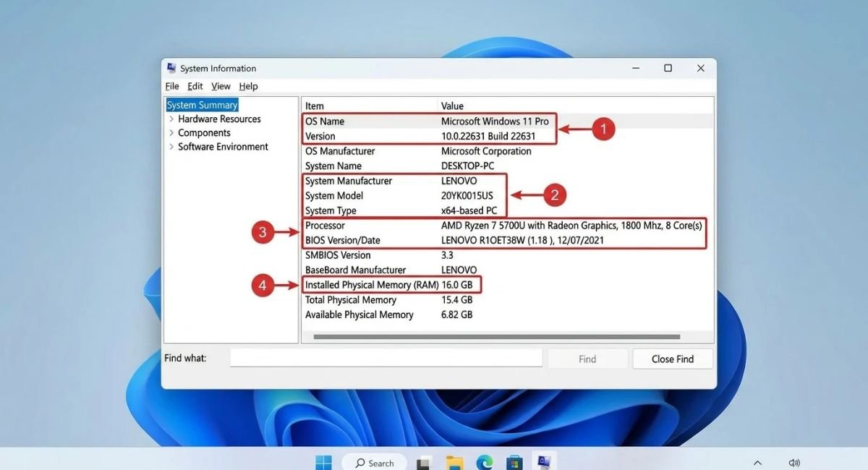
Task: Select the SMBIOS Version row
Action: click(x=508, y=255)
